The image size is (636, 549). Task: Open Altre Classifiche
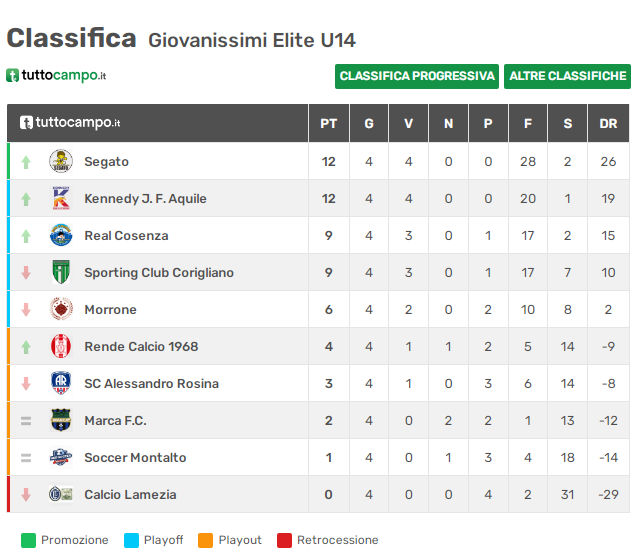pyautogui.click(x=567, y=76)
